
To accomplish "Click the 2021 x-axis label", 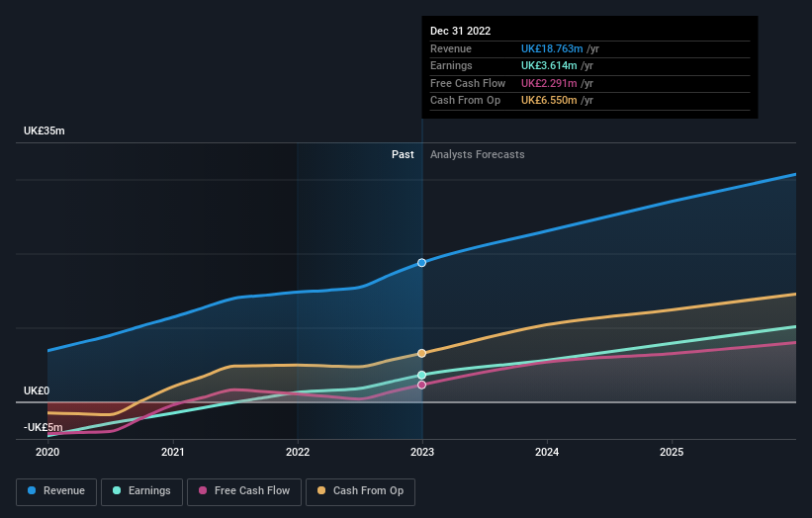I will (x=172, y=453).
